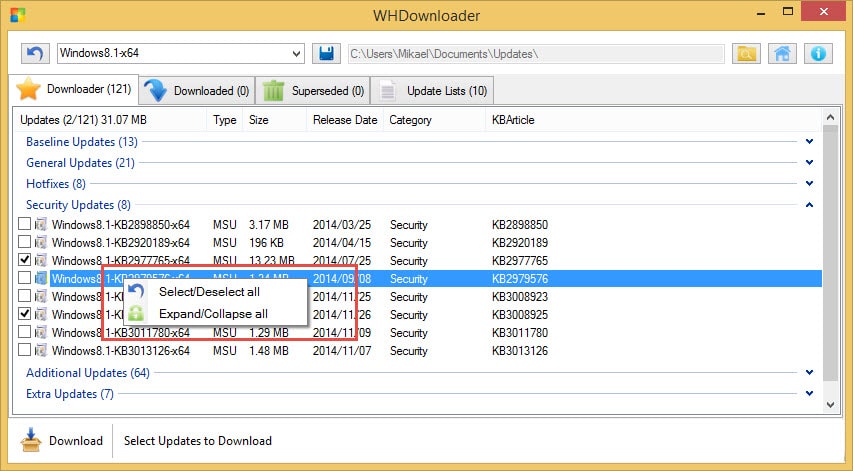
Task: Check the Windows8.1-KB3011780-x64 checkbox
Action: [24, 332]
